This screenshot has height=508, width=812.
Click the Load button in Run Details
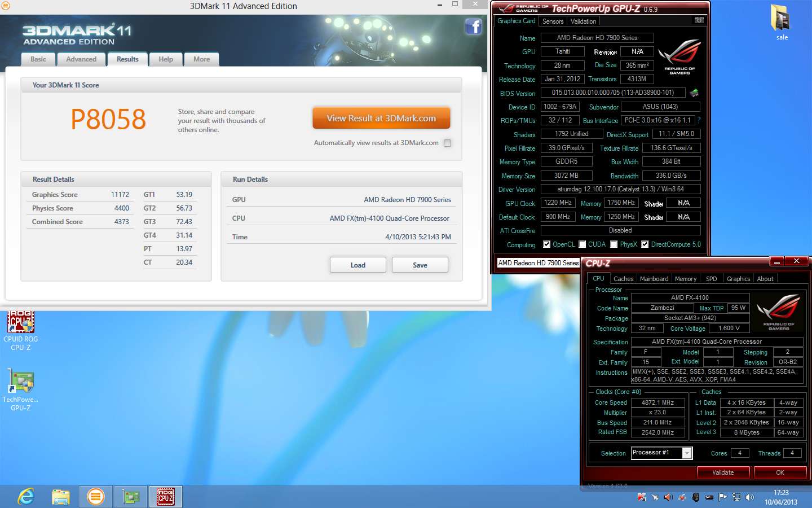358,265
